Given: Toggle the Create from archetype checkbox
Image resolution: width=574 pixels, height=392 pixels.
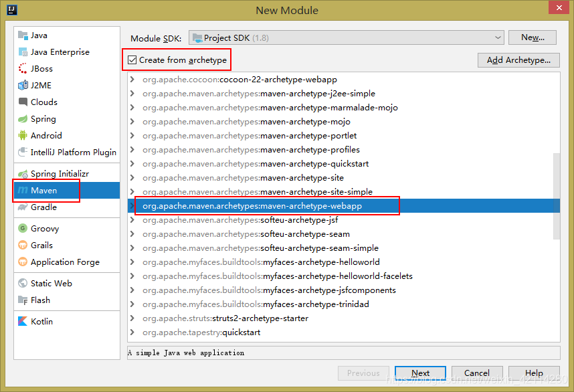Looking at the screenshot, I should [x=132, y=60].
